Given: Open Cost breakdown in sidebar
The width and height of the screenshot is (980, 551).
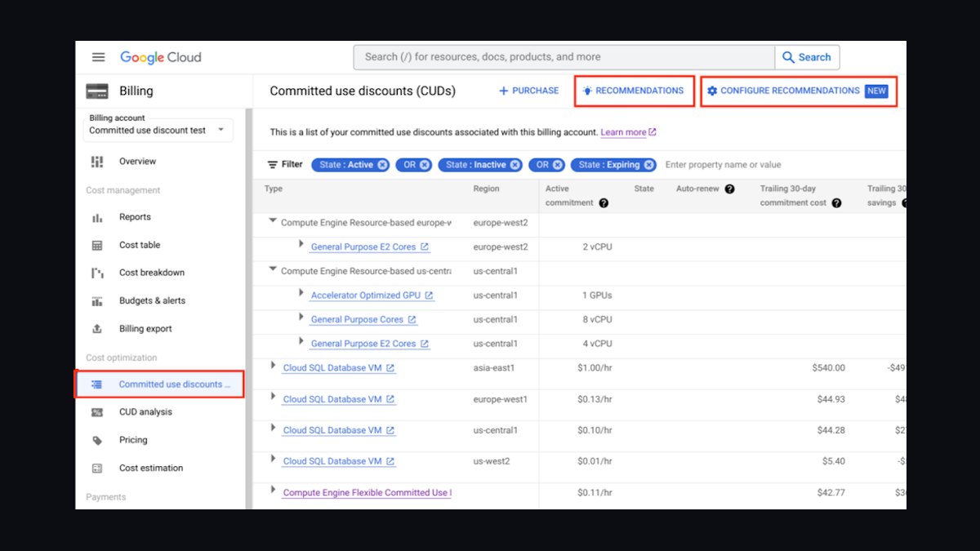Looking at the screenshot, I should click(x=152, y=273).
